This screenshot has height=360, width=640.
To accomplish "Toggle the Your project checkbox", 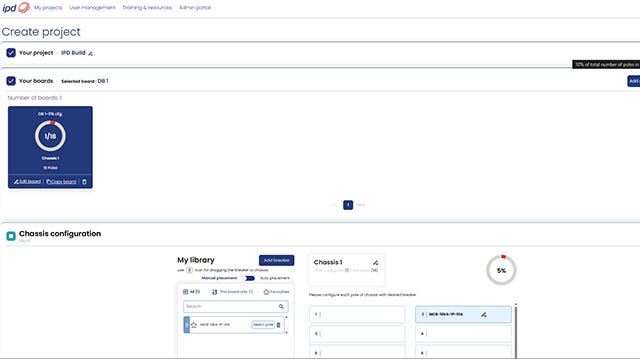I will [11, 53].
